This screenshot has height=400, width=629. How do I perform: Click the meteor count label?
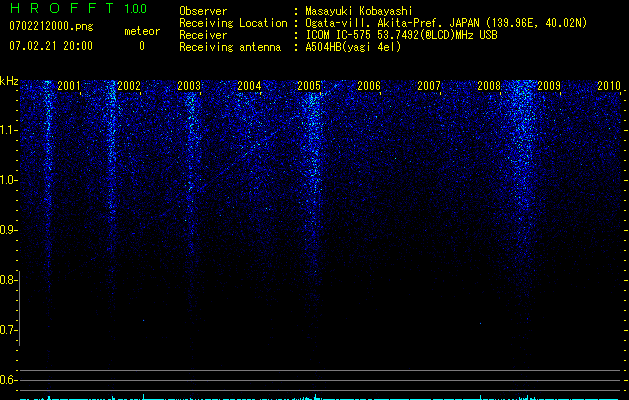(142, 31)
